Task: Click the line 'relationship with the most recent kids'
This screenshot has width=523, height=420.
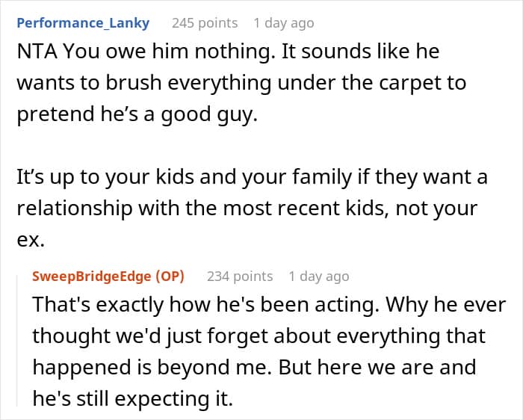Action: (x=202, y=209)
